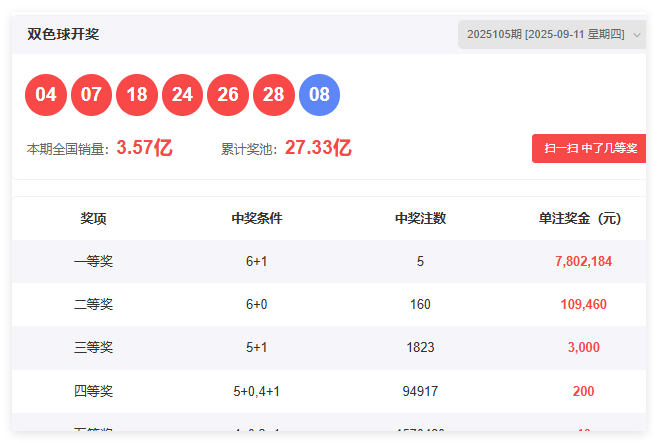Click the red ball number 26
This screenshot has width=658, height=443.
[x=228, y=95]
